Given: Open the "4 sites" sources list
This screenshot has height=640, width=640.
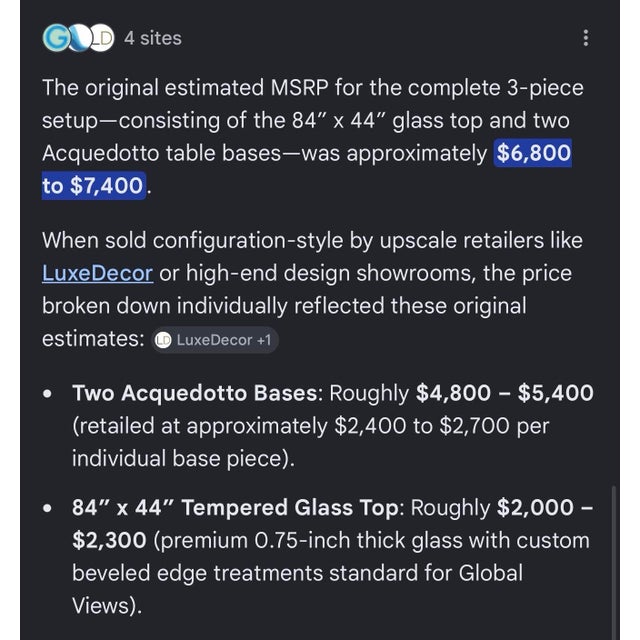Looking at the screenshot, I should 153,38.
